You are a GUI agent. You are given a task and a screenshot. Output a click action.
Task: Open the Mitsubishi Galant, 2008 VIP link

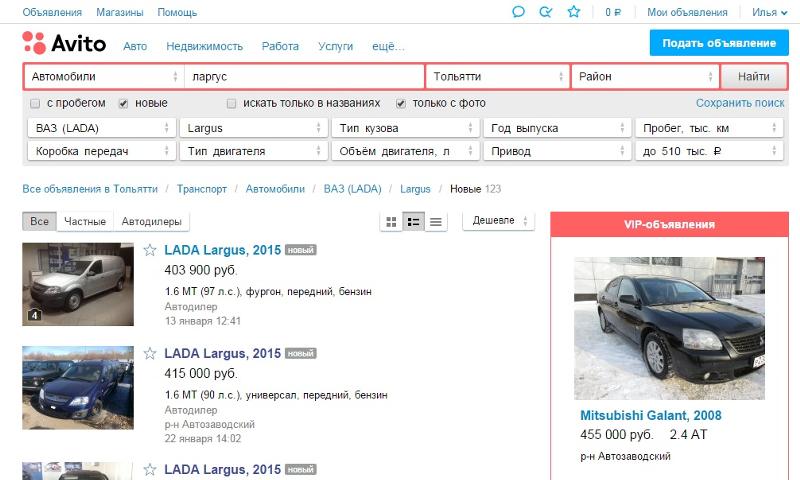pos(651,415)
